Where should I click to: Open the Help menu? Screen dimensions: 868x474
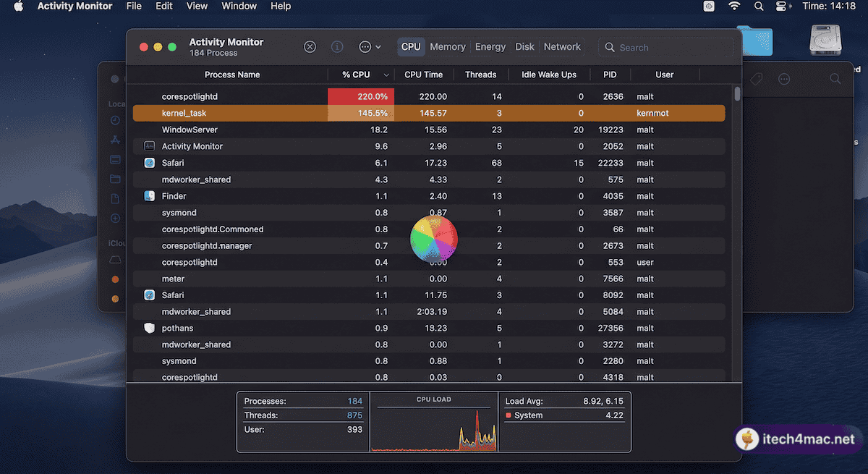click(281, 7)
